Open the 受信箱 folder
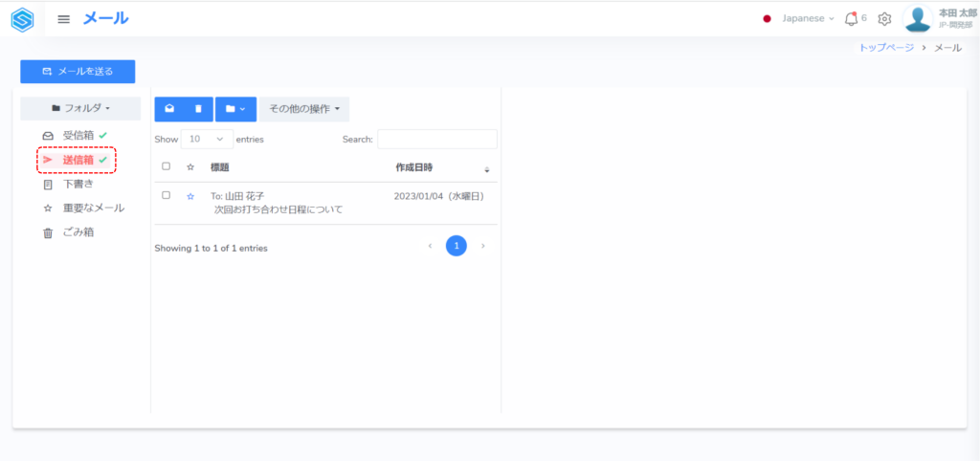The width and height of the screenshot is (980, 461). pyautogui.click(x=78, y=136)
